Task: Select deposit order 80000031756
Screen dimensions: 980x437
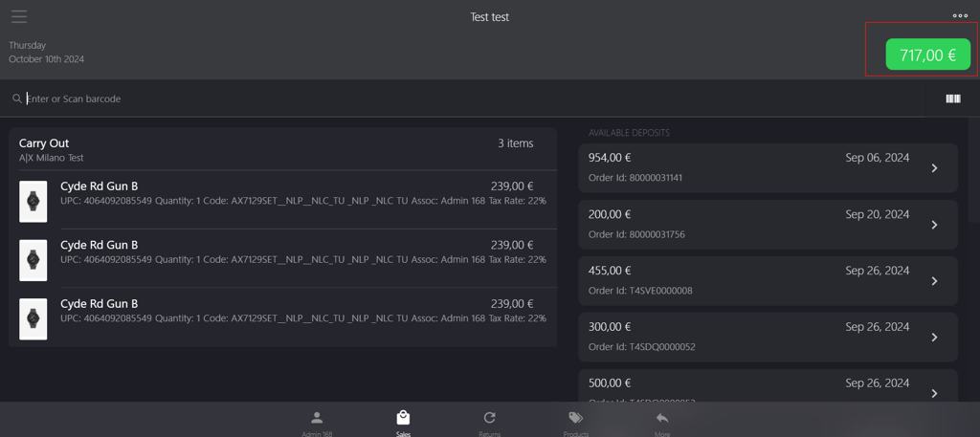Action: pos(768,225)
